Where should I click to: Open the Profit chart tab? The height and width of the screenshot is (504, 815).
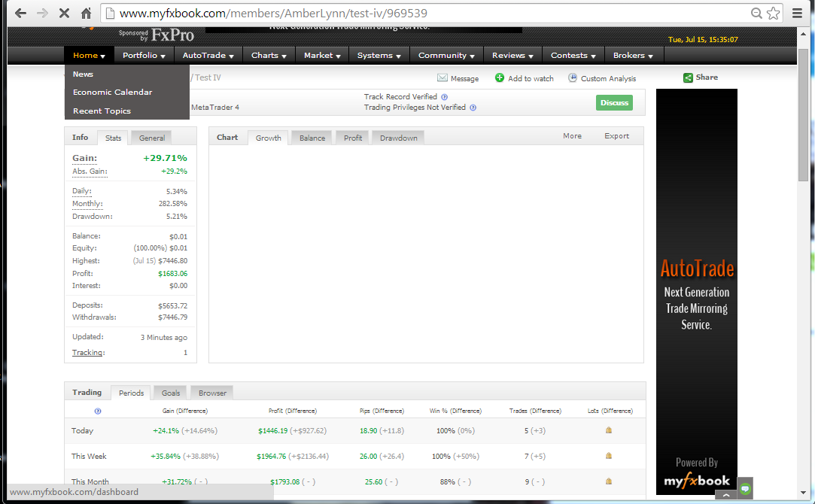click(x=353, y=138)
